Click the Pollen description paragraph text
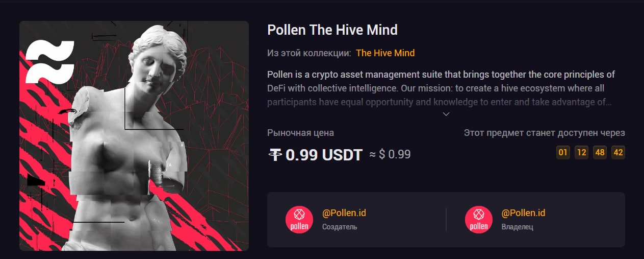The image size is (644, 259). [x=441, y=88]
